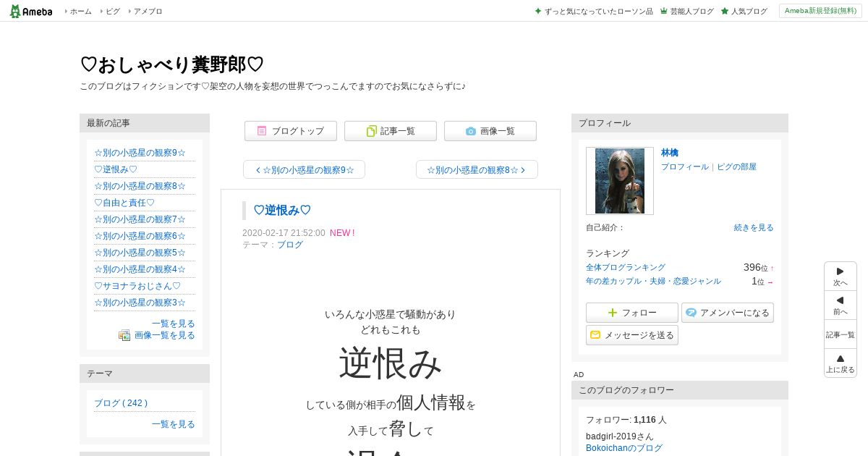The image size is (868, 456).
Task: Click the フォロー button
Action: pyautogui.click(x=632, y=313)
